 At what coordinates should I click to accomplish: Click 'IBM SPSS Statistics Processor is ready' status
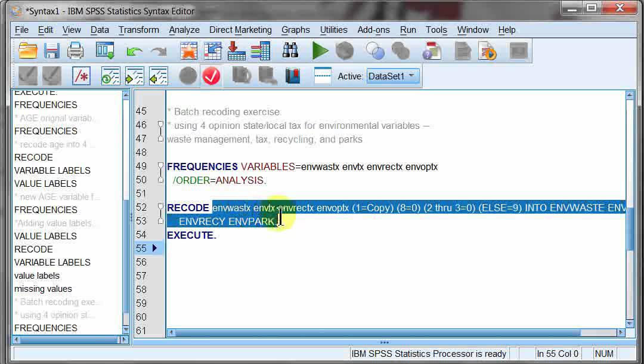429,354
